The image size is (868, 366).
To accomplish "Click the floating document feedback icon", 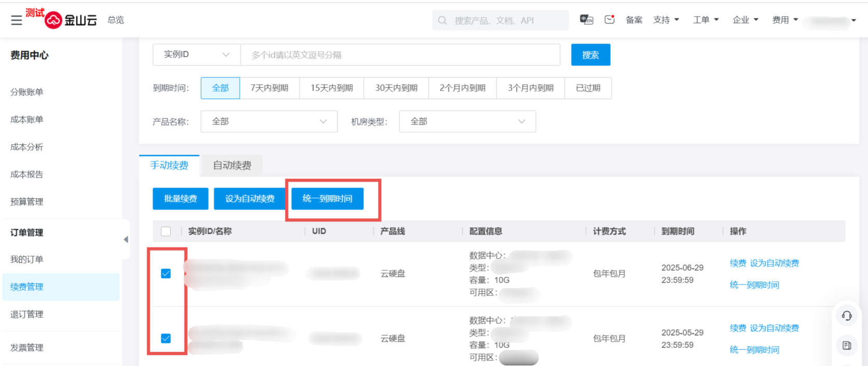I will pyautogui.click(x=847, y=345).
